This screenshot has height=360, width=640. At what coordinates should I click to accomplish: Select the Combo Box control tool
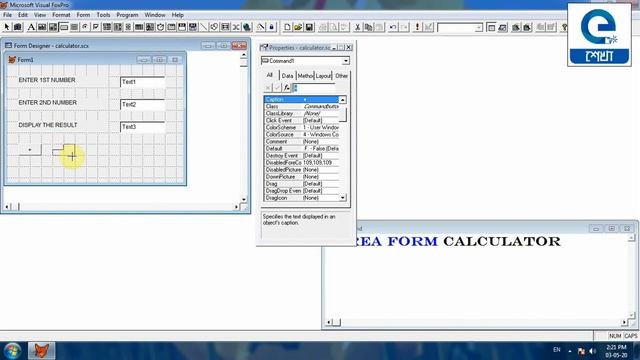tap(107, 27)
